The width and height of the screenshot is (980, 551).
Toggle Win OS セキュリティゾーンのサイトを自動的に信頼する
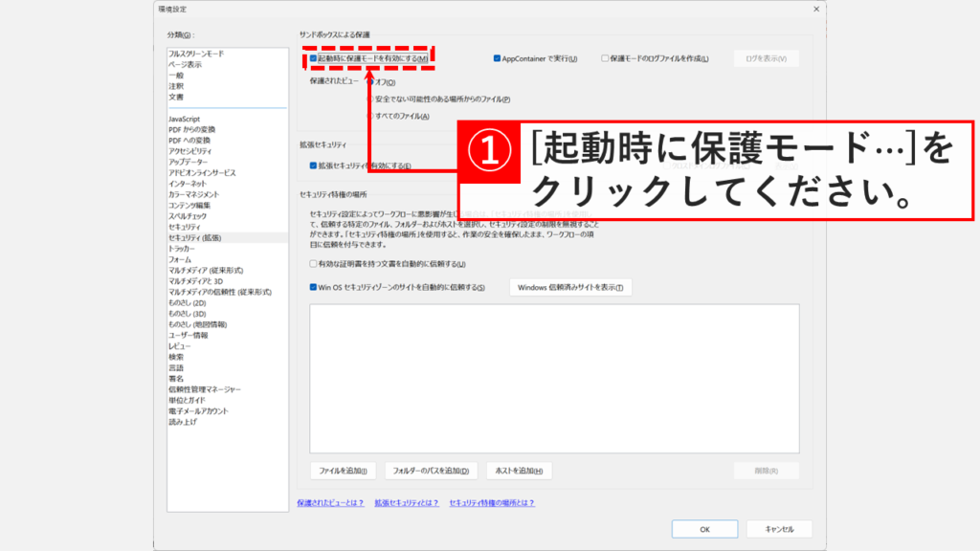[313, 287]
